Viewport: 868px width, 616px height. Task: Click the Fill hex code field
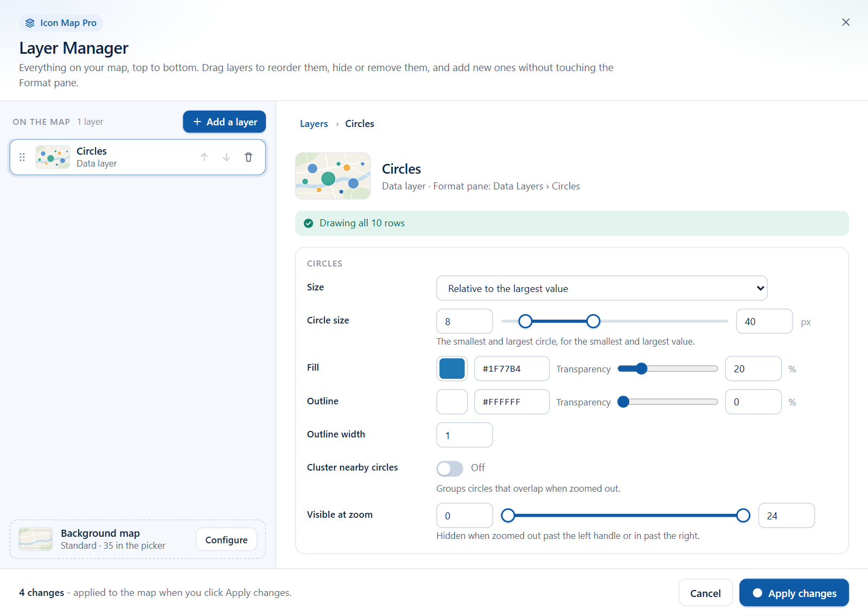click(x=512, y=369)
